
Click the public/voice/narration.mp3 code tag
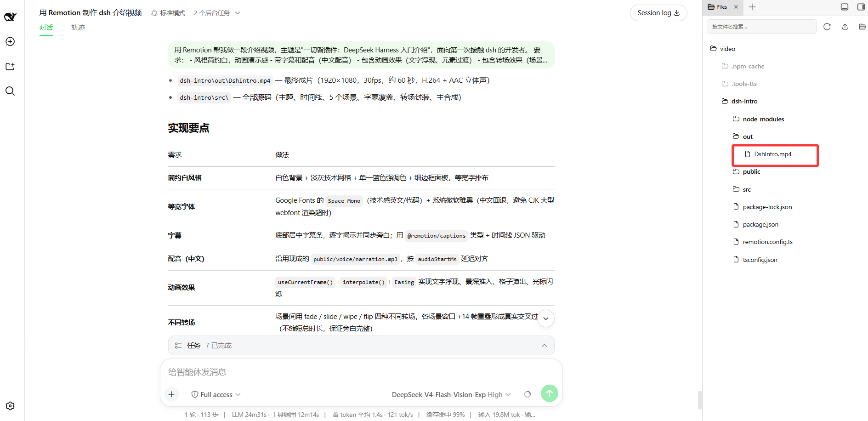tap(355, 259)
